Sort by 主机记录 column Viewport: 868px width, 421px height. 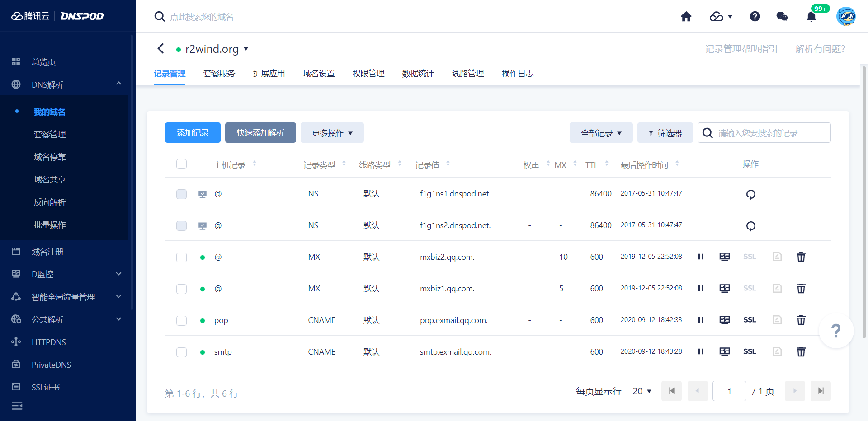[255, 164]
